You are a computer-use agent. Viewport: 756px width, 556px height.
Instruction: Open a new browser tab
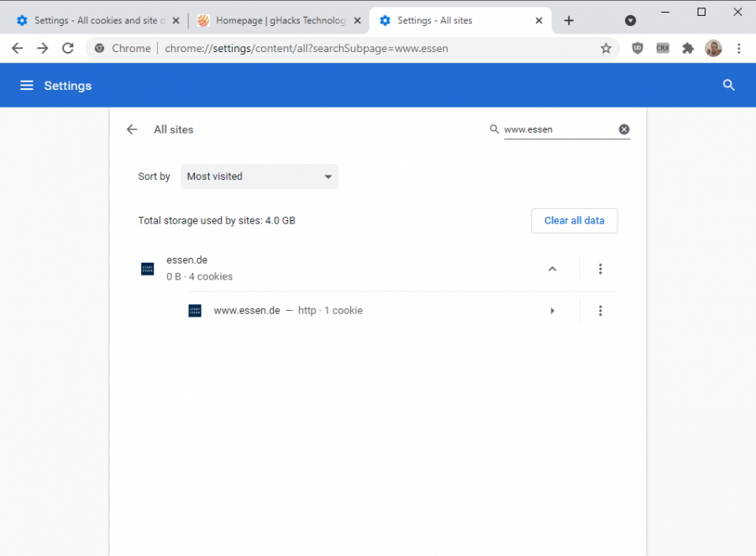[569, 20]
